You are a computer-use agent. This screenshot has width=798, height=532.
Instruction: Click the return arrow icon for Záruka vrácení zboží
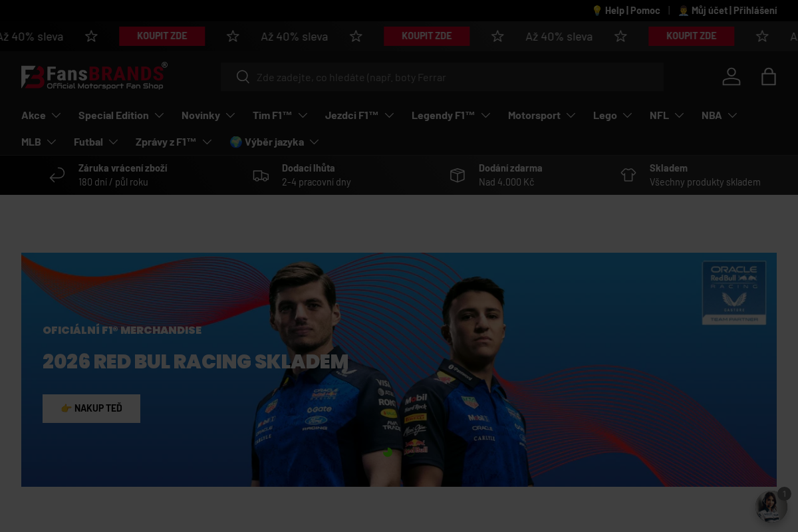(x=57, y=175)
